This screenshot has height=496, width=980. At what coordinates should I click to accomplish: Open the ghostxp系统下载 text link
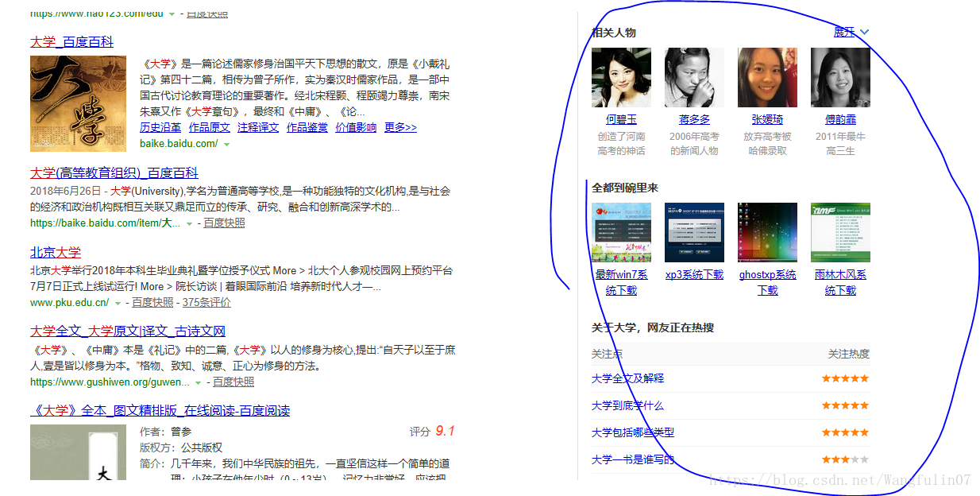pyautogui.click(x=767, y=282)
